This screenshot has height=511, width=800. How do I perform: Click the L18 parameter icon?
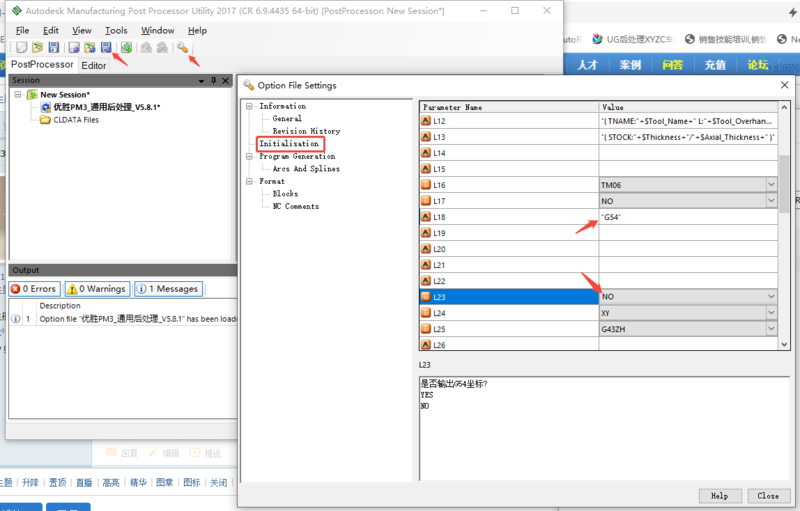[x=426, y=216]
